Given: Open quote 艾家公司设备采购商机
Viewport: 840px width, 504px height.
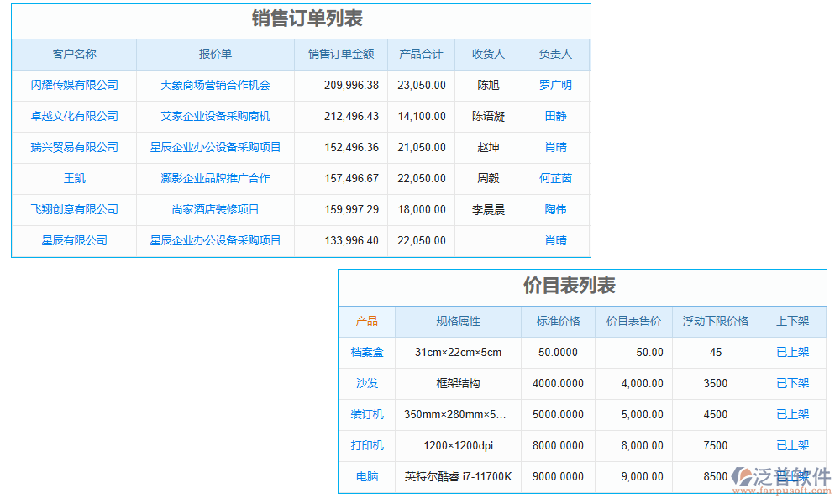Looking at the screenshot, I should point(215,116).
